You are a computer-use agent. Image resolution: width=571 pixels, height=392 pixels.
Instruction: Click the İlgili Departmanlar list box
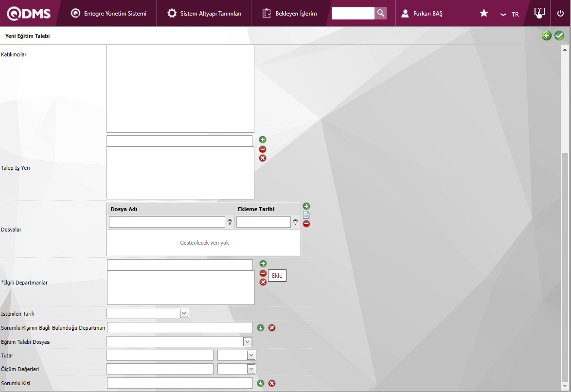[x=180, y=287]
